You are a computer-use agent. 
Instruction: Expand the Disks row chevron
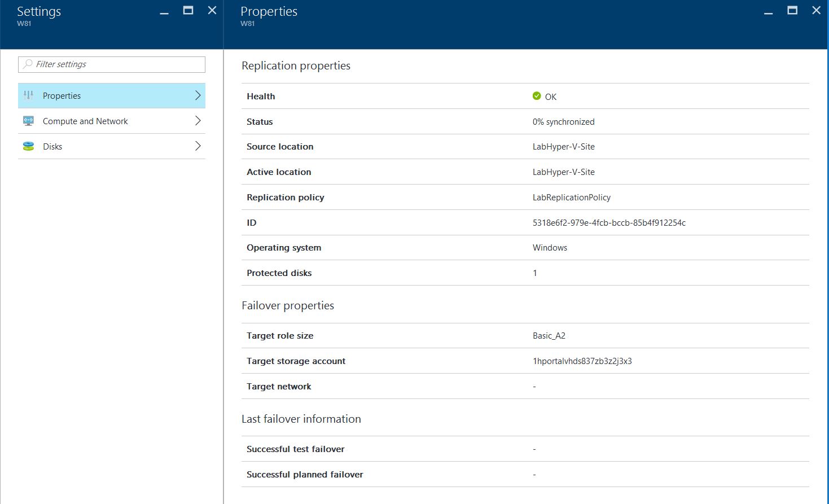pos(198,146)
